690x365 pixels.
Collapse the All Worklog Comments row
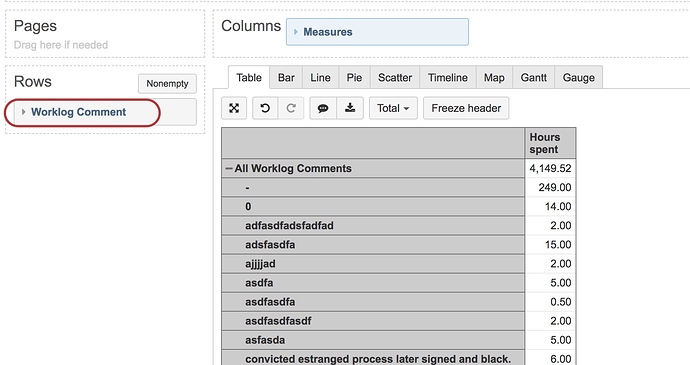click(228, 169)
